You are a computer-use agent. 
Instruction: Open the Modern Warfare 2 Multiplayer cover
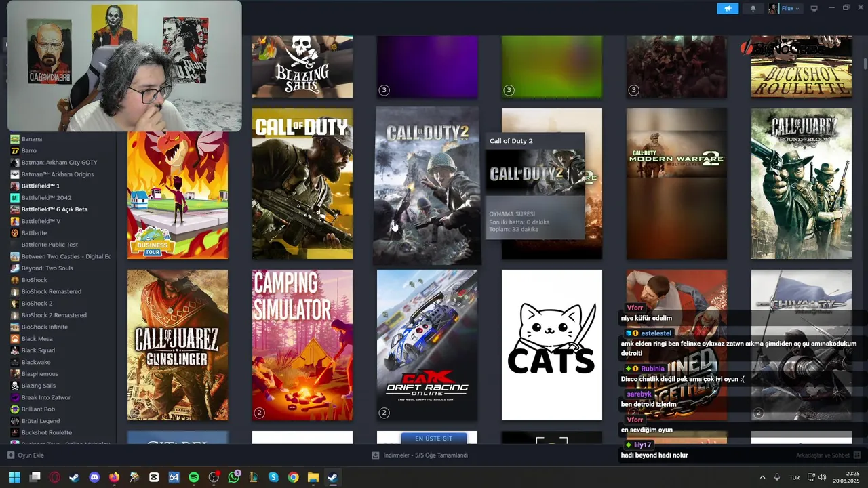[677, 184]
